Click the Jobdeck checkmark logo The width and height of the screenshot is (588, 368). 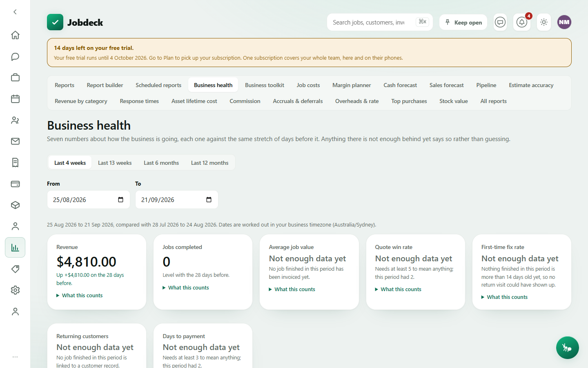tap(55, 22)
